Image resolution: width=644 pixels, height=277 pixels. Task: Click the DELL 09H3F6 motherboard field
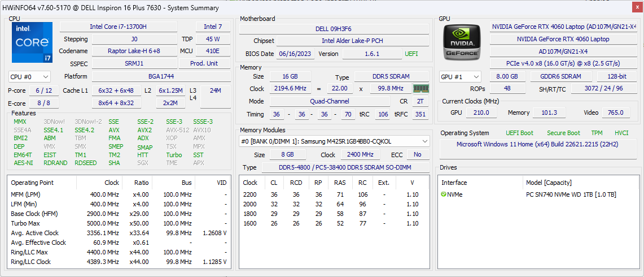pos(334,29)
